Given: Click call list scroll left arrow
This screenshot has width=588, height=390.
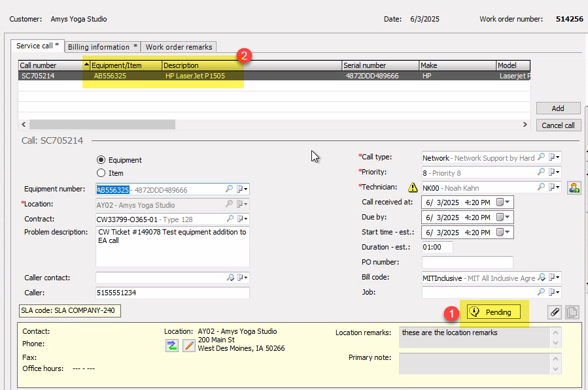Looking at the screenshot, I should coord(24,124).
